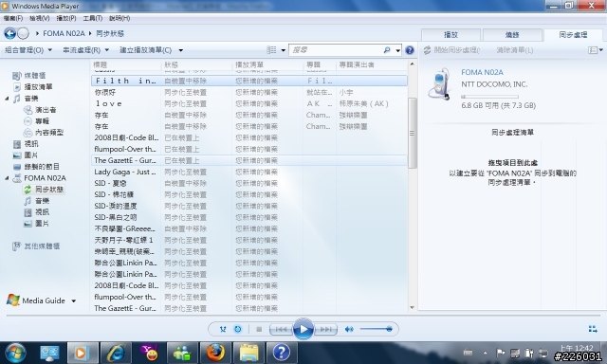Select the FOMA N02A device in tree
Image resolution: width=607 pixels, height=364 pixels.
(x=39, y=178)
